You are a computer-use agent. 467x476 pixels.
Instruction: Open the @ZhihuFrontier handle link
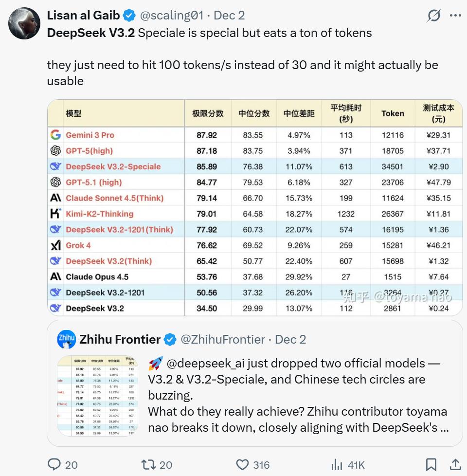pyautogui.click(x=223, y=339)
